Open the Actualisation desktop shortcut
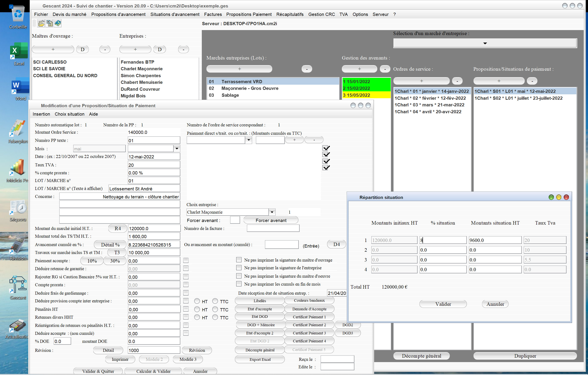Viewport: 588px width, 375px height. click(17, 329)
